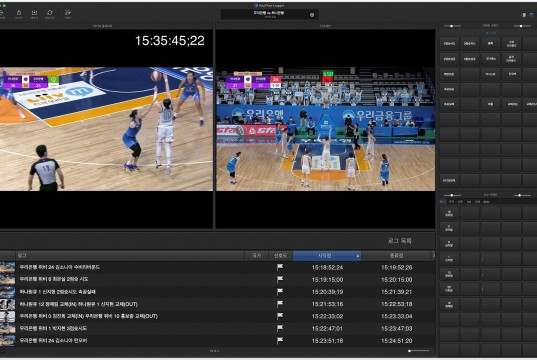
Task: Select start time 15:21:53;16
Action: point(327,304)
